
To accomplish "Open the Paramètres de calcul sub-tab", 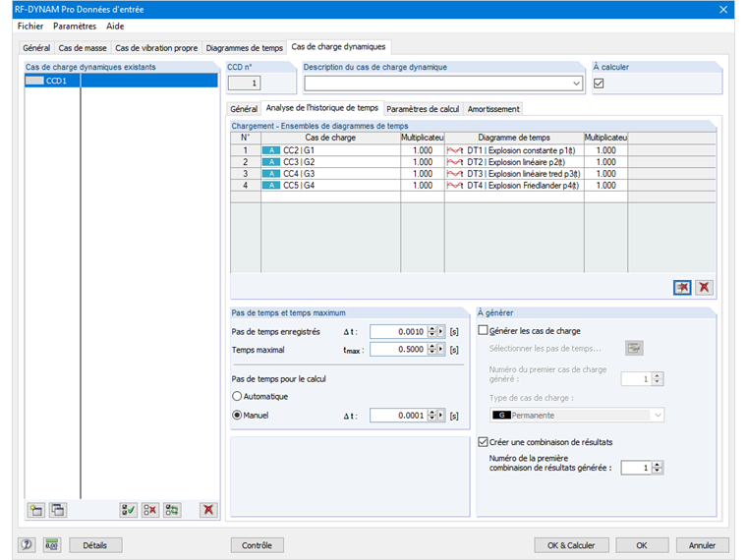I will click(423, 109).
